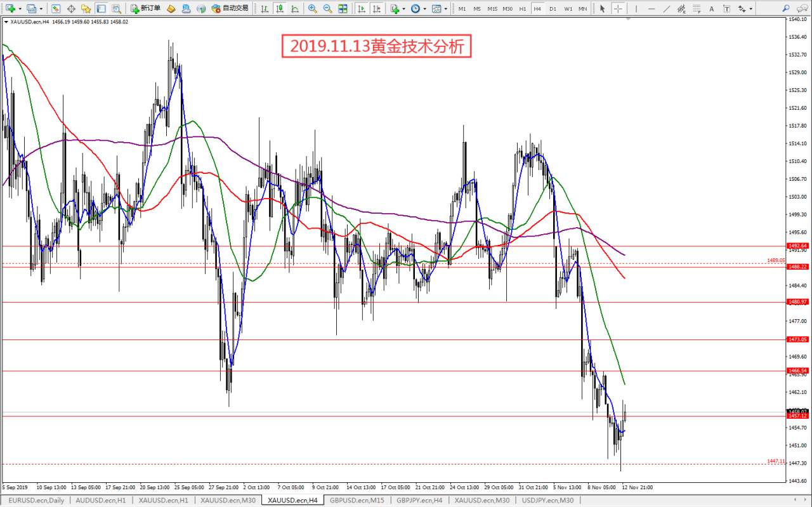Switch to the EURUSD.ecn,Daily tab

pyautogui.click(x=37, y=501)
